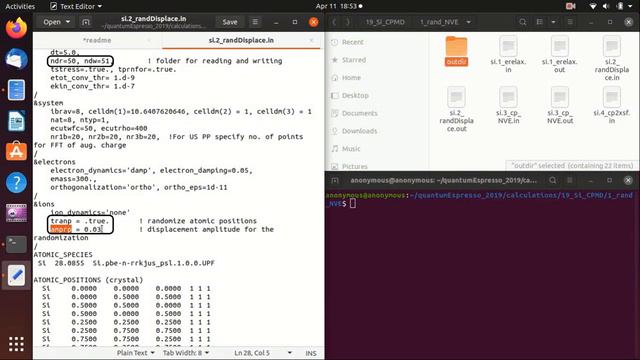Image resolution: width=640 pixels, height=360 pixels.
Task: Select si.2_randDisplace.in tab
Action: (x=241, y=40)
